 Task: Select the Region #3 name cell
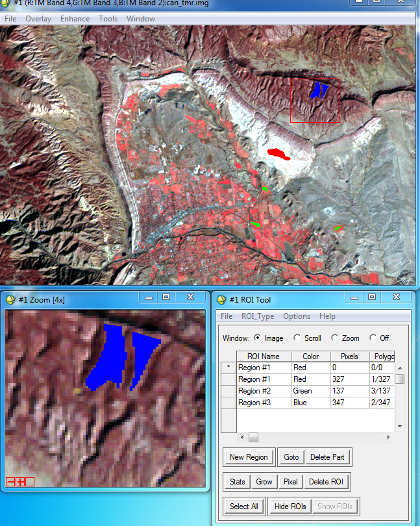[x=264, y=403]
